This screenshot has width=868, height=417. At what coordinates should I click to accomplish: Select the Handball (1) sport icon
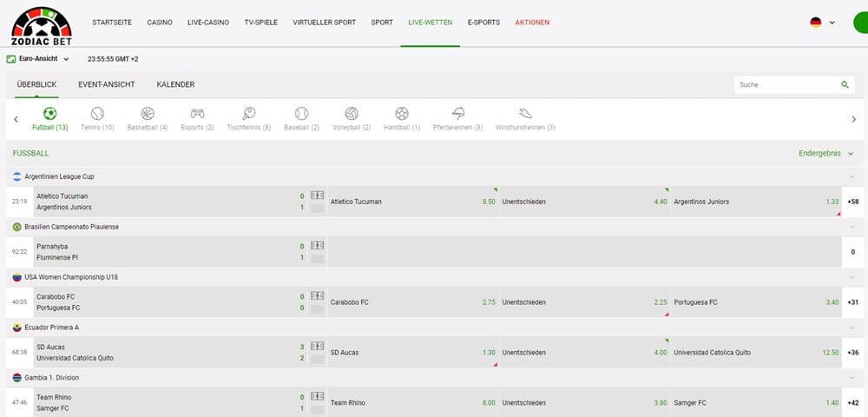[402, 114]
